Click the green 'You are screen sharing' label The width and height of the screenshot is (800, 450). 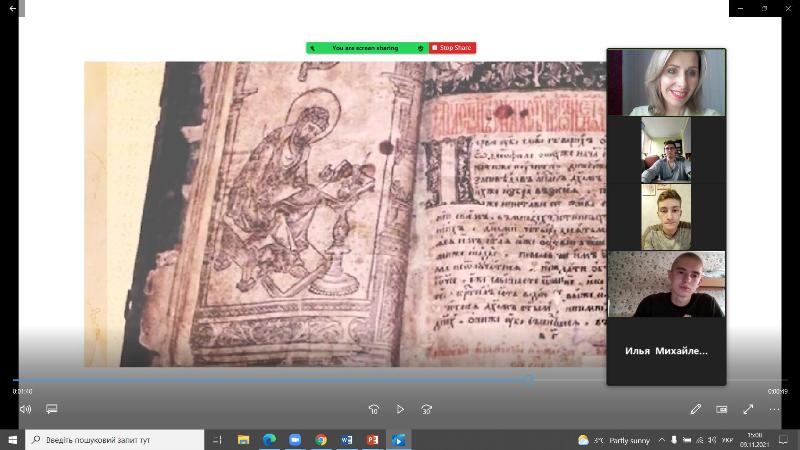click(365, 48)
